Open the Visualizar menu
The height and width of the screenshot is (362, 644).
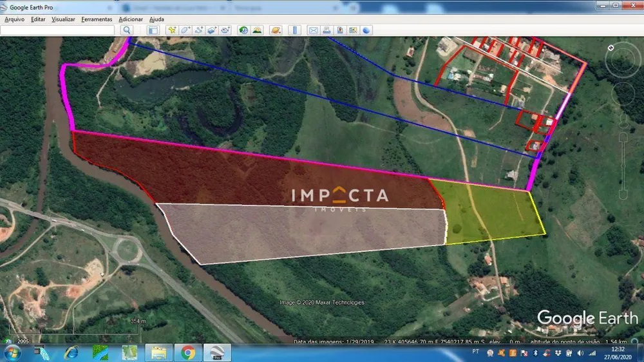tap(63, 19)
